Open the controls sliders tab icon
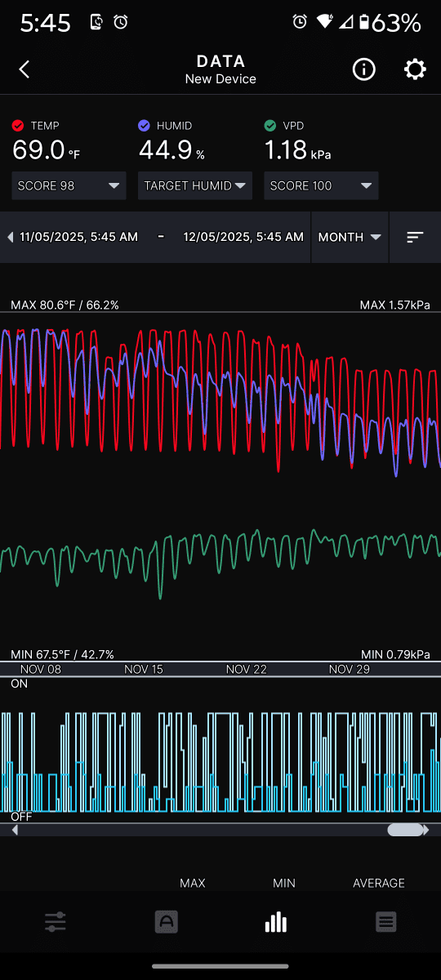 [56, 922]
